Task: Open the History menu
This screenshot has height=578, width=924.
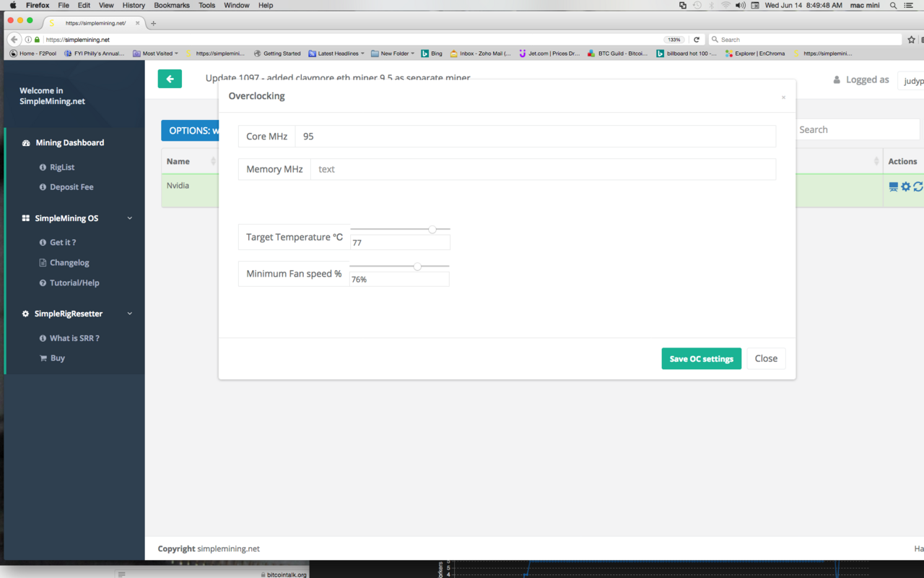Action: point(134,5)
